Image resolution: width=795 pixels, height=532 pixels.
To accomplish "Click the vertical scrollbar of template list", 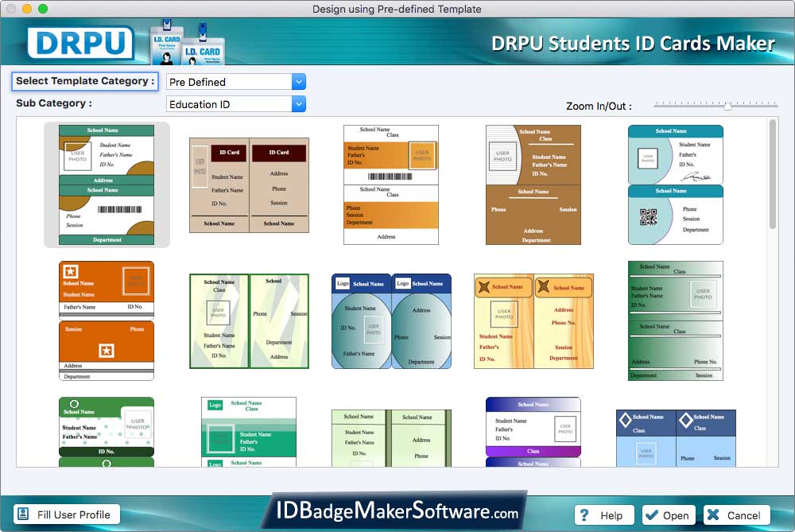I will (x=773, y=173).
